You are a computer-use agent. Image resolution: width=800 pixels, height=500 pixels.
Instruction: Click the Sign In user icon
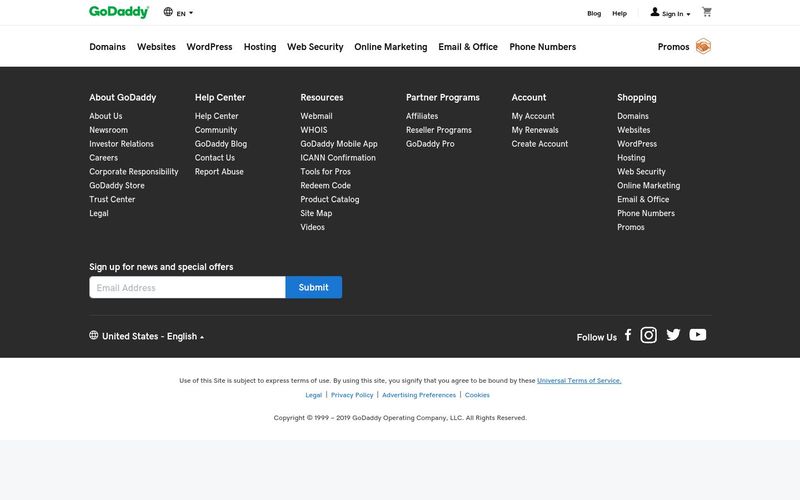[x=655, y=12]
